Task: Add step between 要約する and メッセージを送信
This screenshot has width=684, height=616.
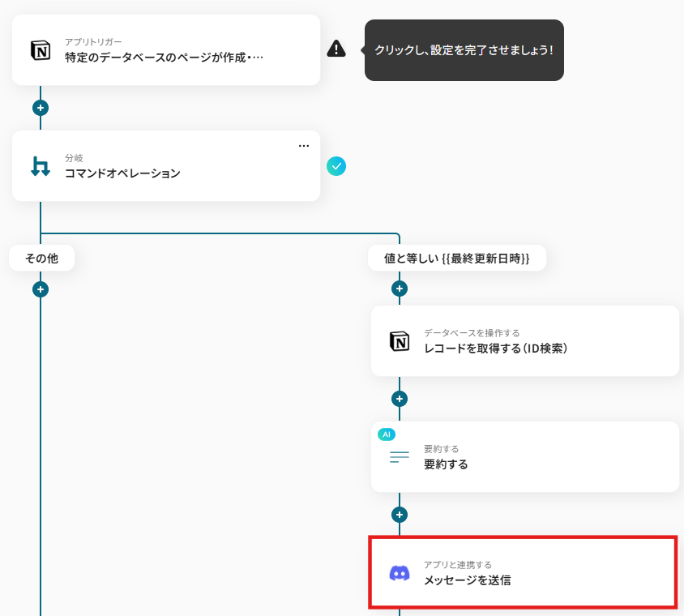Action: coord(400,515)
